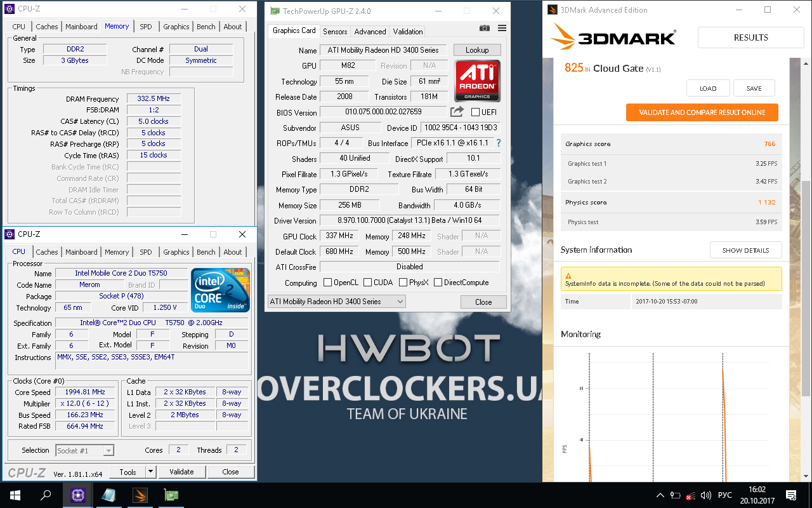
Task: Click the SystemInfo incomplete warning banner
Action: coord(671,279)
